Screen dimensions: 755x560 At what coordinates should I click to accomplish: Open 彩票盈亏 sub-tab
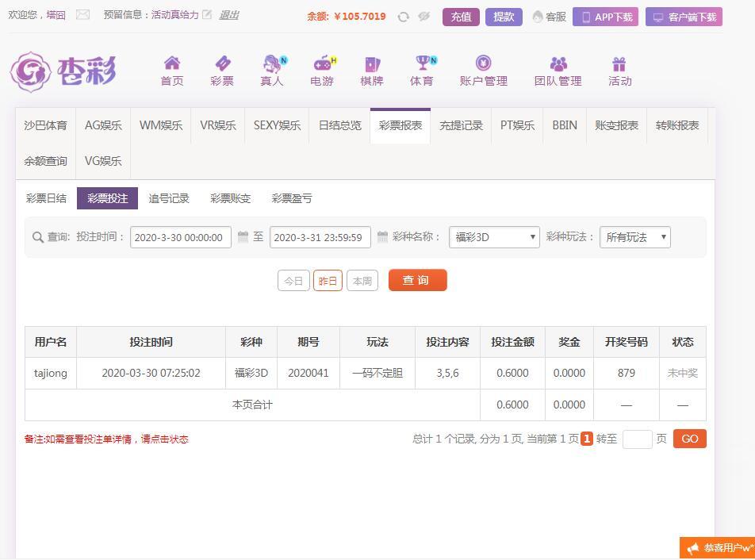(x=292, y=198)
